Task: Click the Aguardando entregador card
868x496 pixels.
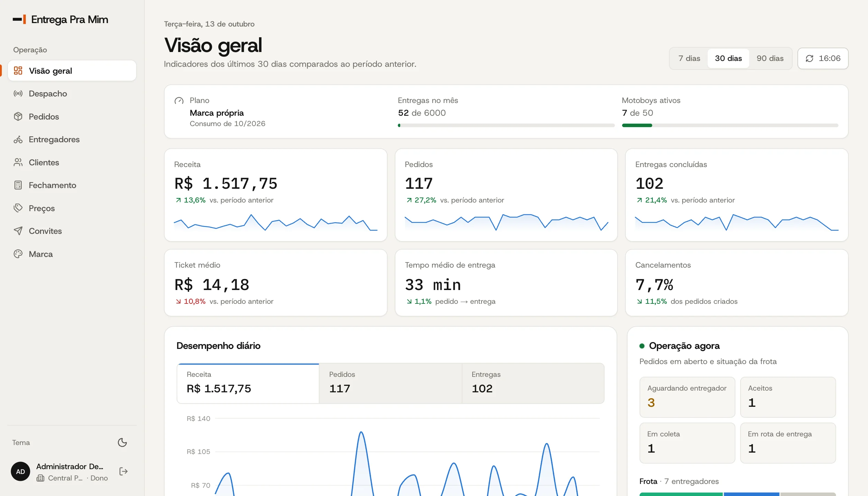Action: pyautogui.click(x=687, y=397)
